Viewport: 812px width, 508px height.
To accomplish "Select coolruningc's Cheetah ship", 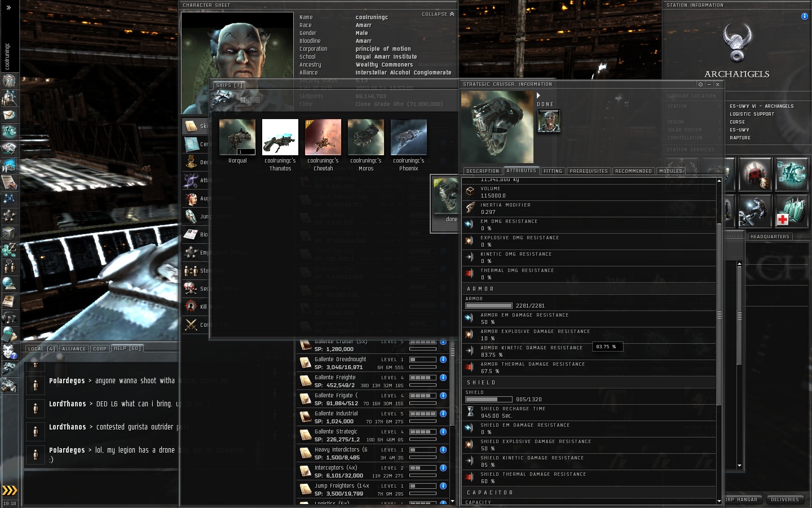I will click(323, 137).
